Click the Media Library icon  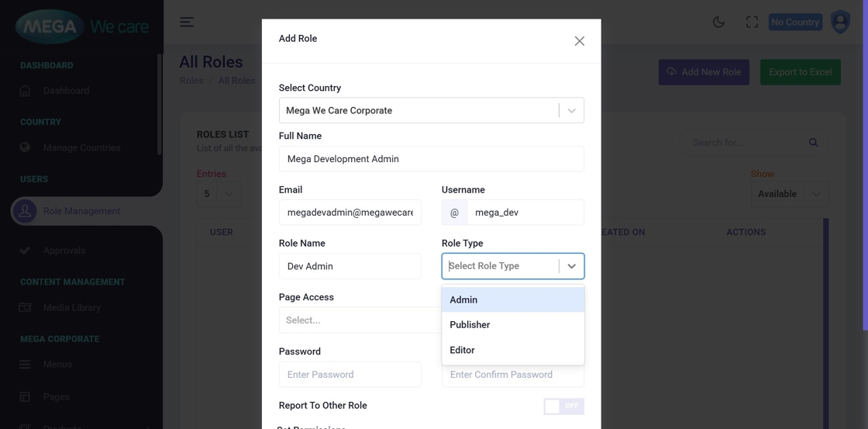click(25, 308)
